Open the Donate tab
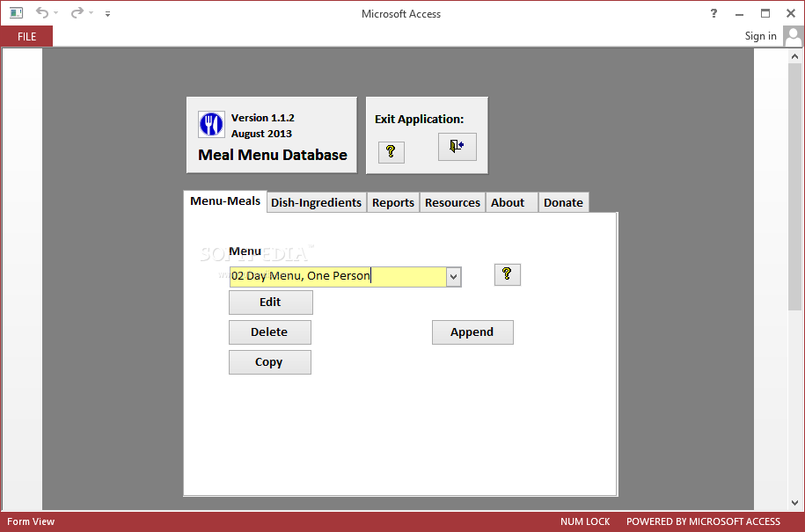This screenshot has width=805, height=532. [x=563, y=202]
